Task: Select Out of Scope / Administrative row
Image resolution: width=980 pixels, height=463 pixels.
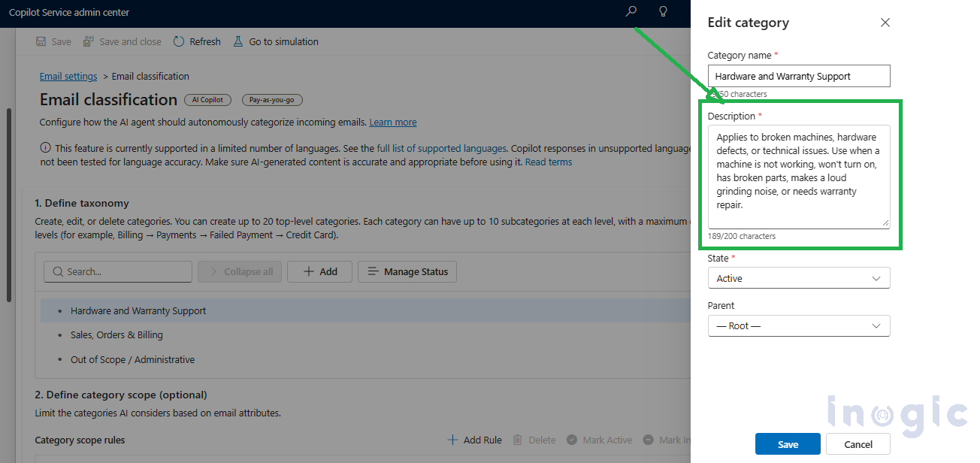Action: tap(364, 359)
